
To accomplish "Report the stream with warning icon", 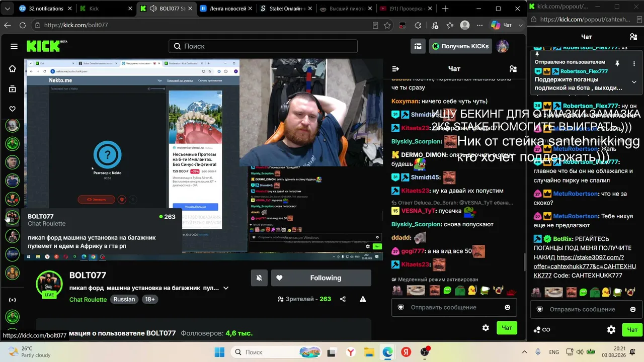I will tap(363, 299).
